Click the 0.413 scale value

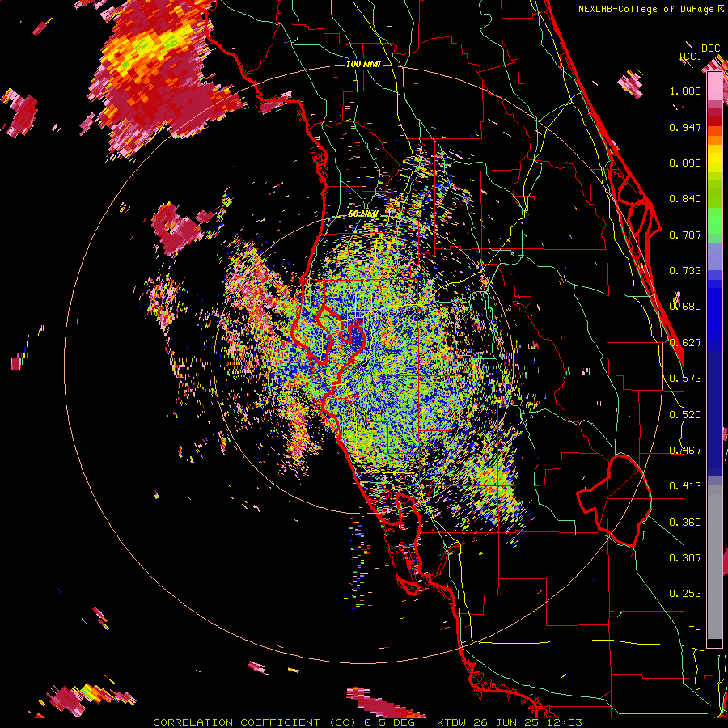[685, 486]
